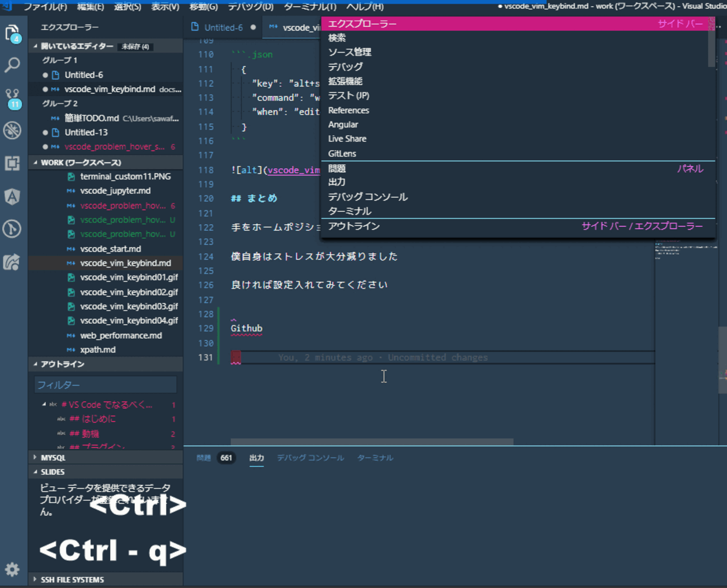Choose ソース管理 from the quick open list
The width and height of the screenshot is (727, 588).
pyautogui.click(x=350, y=52)
